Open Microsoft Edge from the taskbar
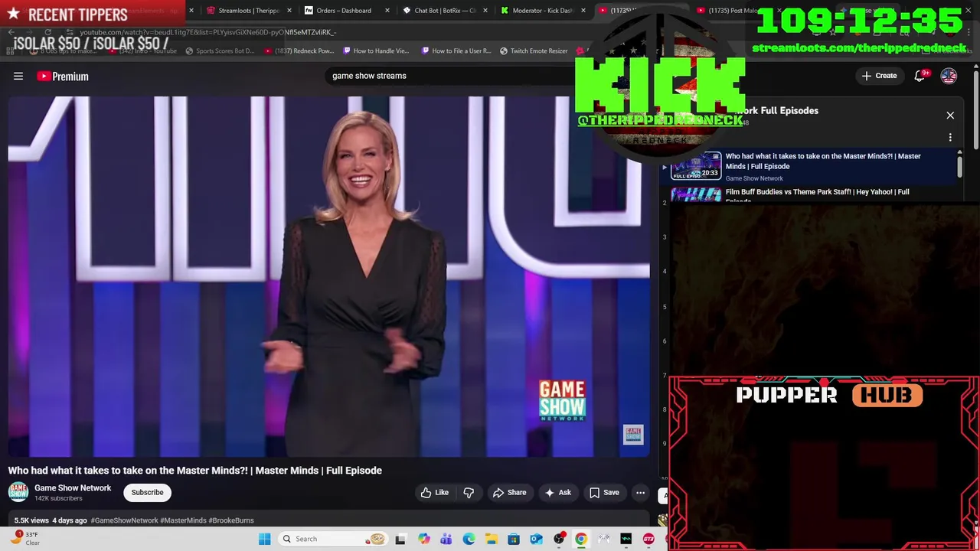Image resolution: width=980 pixels, height=551 pixels. point(469,539)
